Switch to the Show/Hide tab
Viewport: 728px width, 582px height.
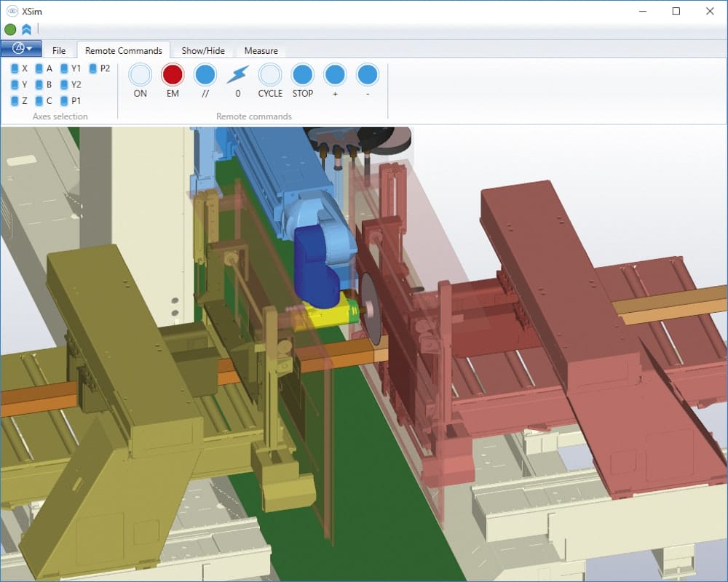tap(203, 50)
